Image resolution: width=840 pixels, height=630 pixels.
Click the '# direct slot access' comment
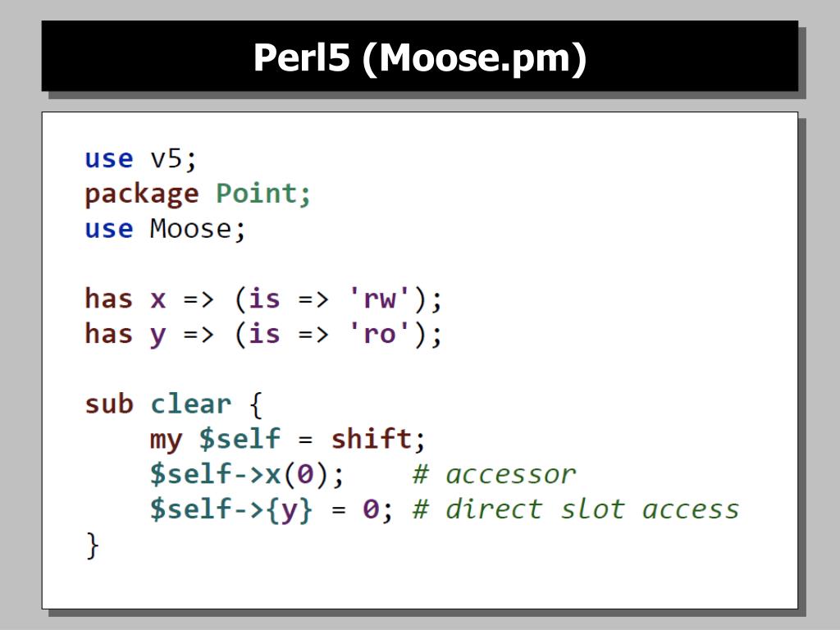576,509
